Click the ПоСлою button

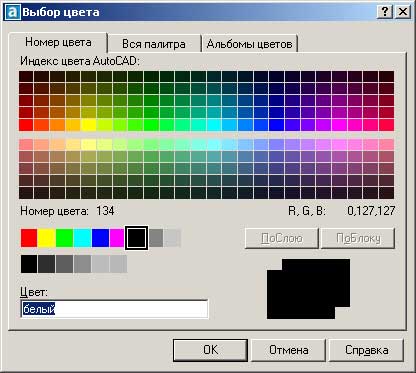click(x=282, y=238)
